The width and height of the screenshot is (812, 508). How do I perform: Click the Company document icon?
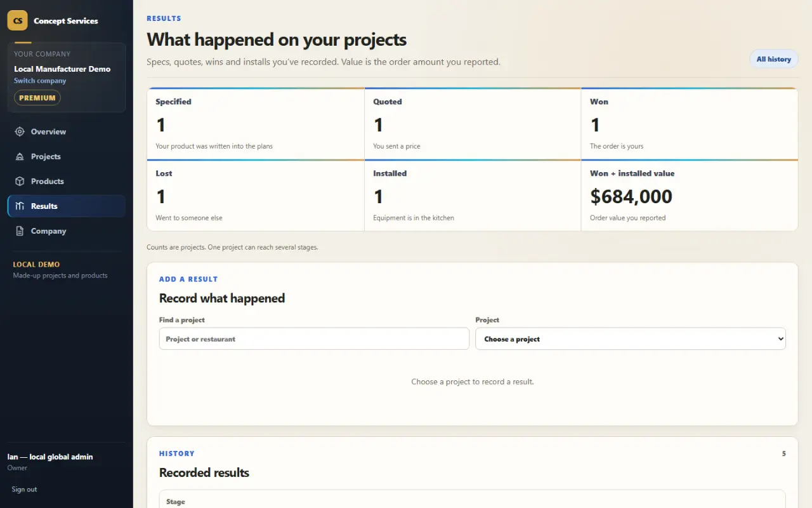coord(20,231)
